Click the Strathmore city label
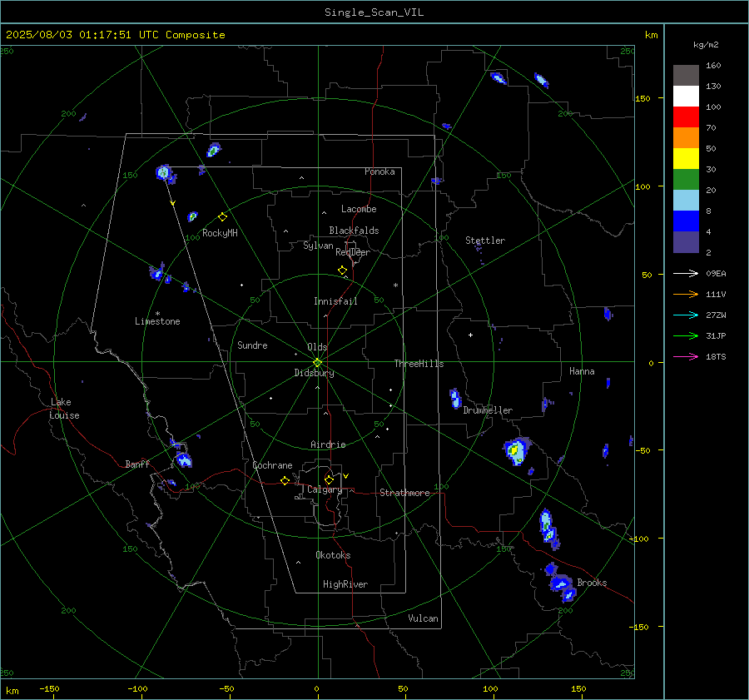This screenshot has height=700, width=749. click(x=404, y=493)
